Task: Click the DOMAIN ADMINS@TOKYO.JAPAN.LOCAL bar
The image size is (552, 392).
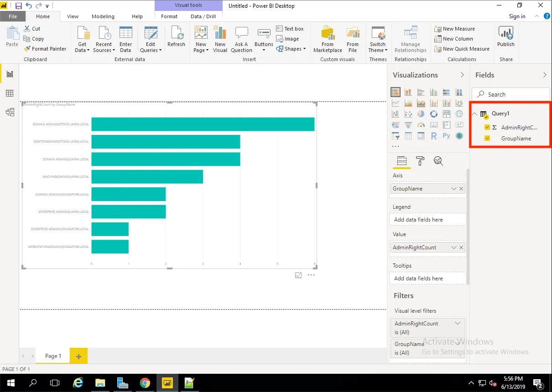Action: pyautogui.click(x=203, y=124)
